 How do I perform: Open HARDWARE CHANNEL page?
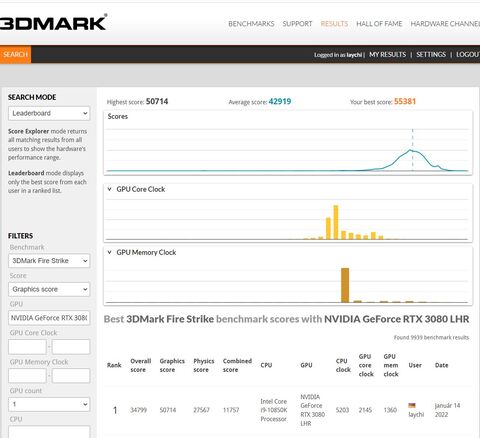pos(445,24)
